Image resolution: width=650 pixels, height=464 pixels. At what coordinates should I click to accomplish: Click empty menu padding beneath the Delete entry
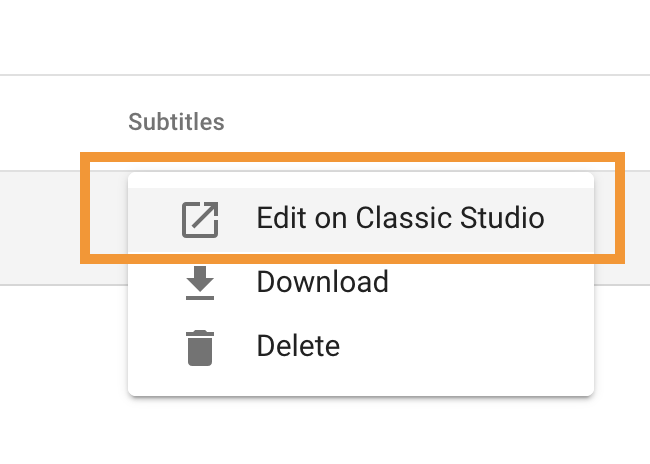tap(361, 386)
